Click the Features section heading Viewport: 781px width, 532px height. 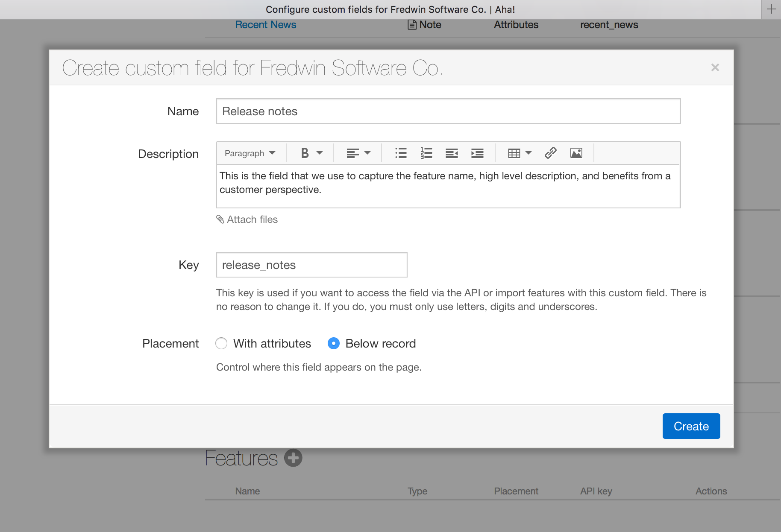[x=241, y=458]
